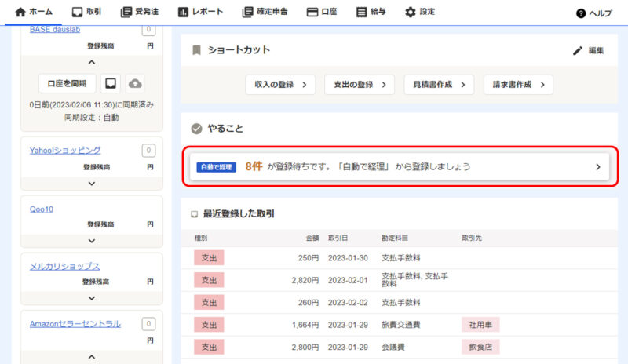Viewport: 628px width, 364px height.
Task: Click the 飲食店 partner tag
Action: pos(480,348)
